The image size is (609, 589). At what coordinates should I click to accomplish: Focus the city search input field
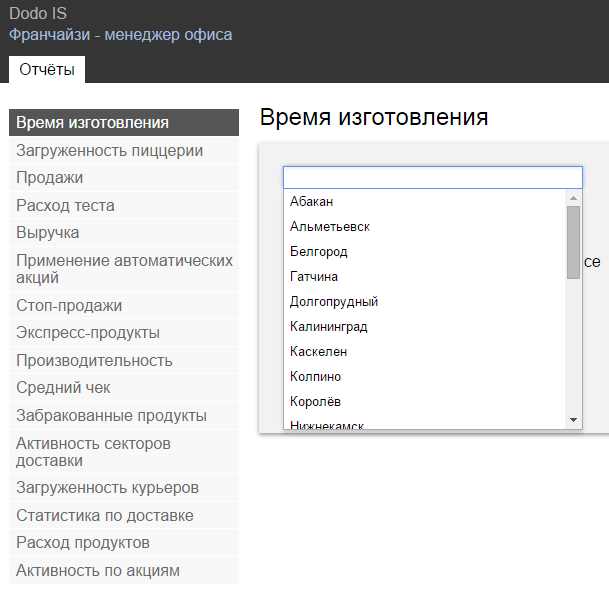click(433, 178)
